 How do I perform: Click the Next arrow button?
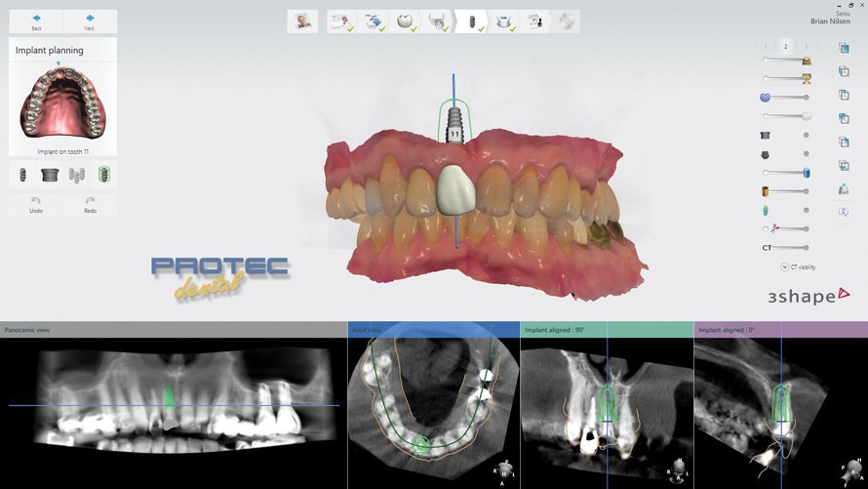90,21
